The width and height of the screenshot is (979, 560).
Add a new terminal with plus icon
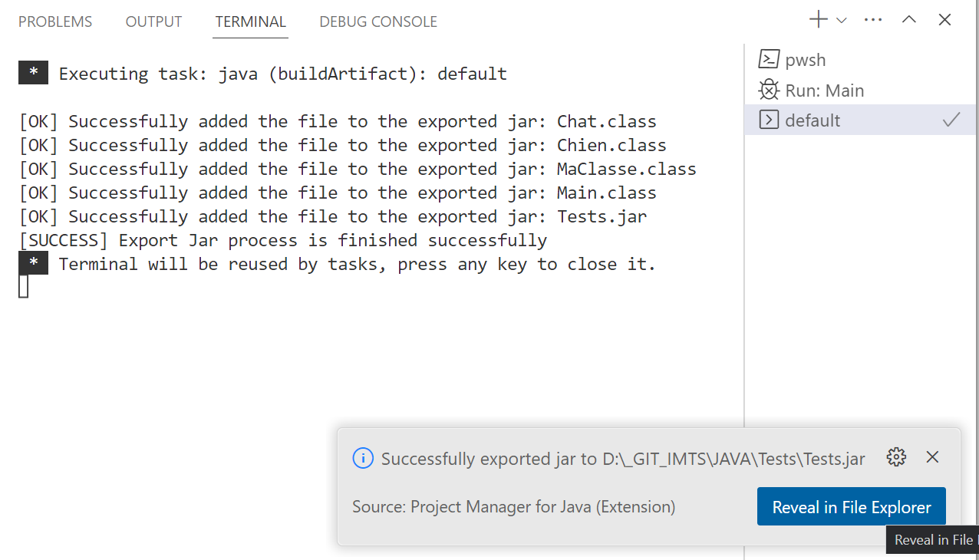pyautogui.click(x=819, y=21)
